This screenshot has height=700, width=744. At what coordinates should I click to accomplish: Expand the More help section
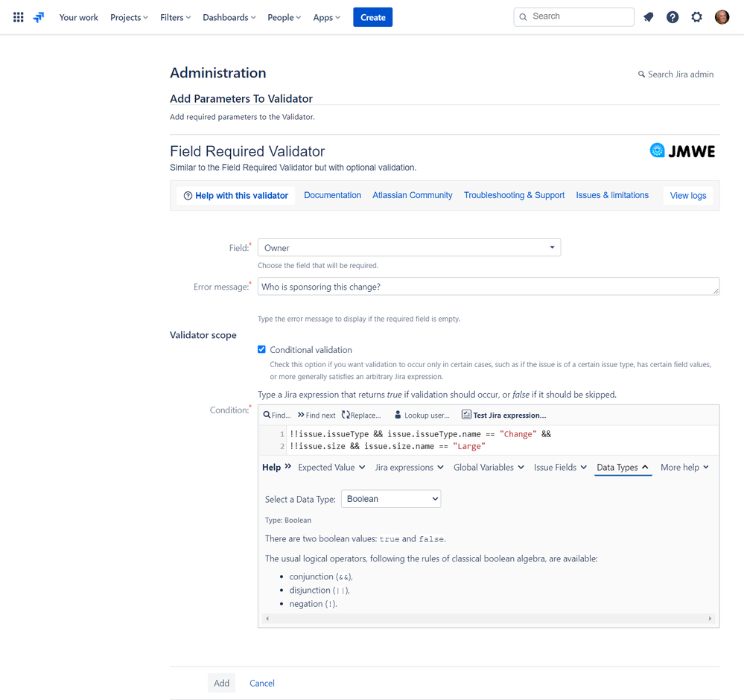684,468
